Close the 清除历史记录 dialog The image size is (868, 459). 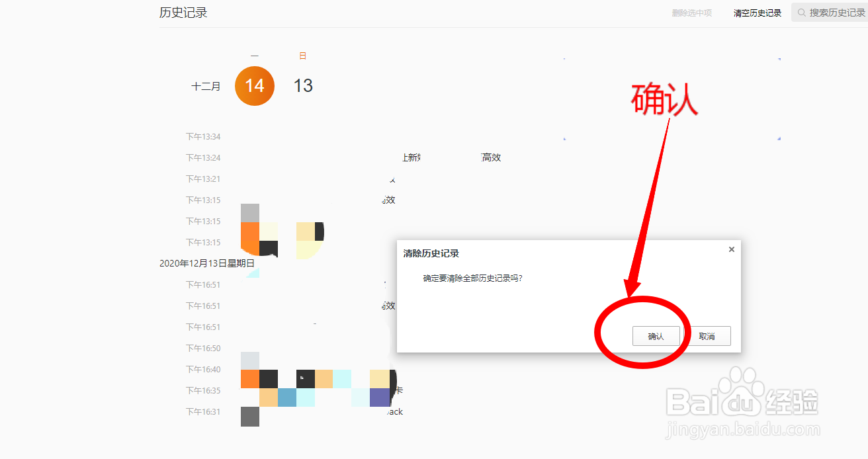tap(731, 249)
